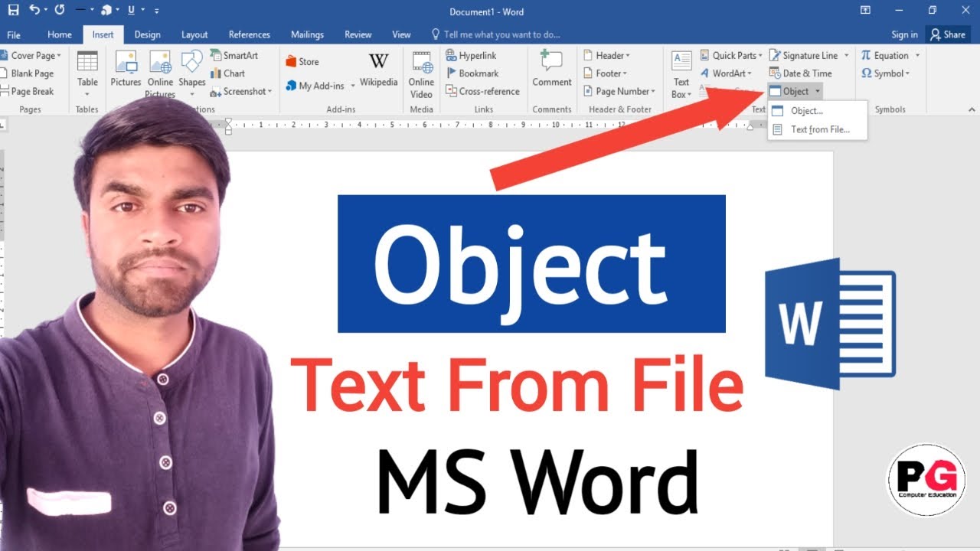This screenshot has height=551, width=980.
Task: Open Quick Parts menu
Action: [730, 55]
